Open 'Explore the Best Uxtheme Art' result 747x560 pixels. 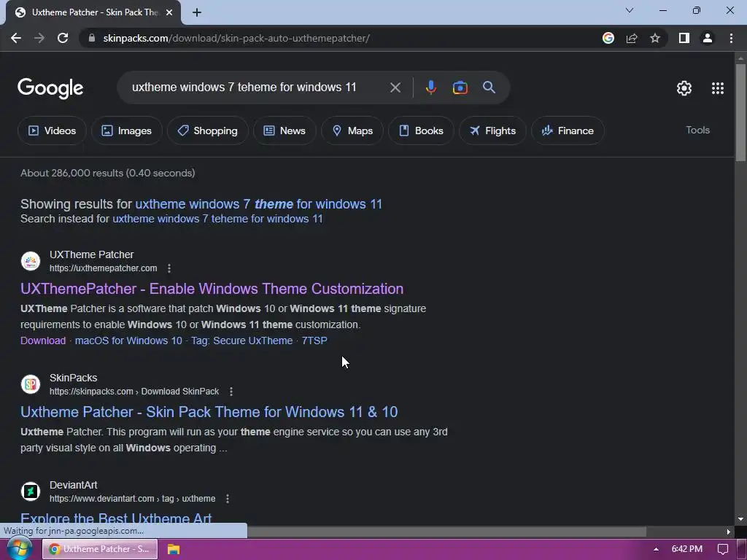[x=116, y=518]
